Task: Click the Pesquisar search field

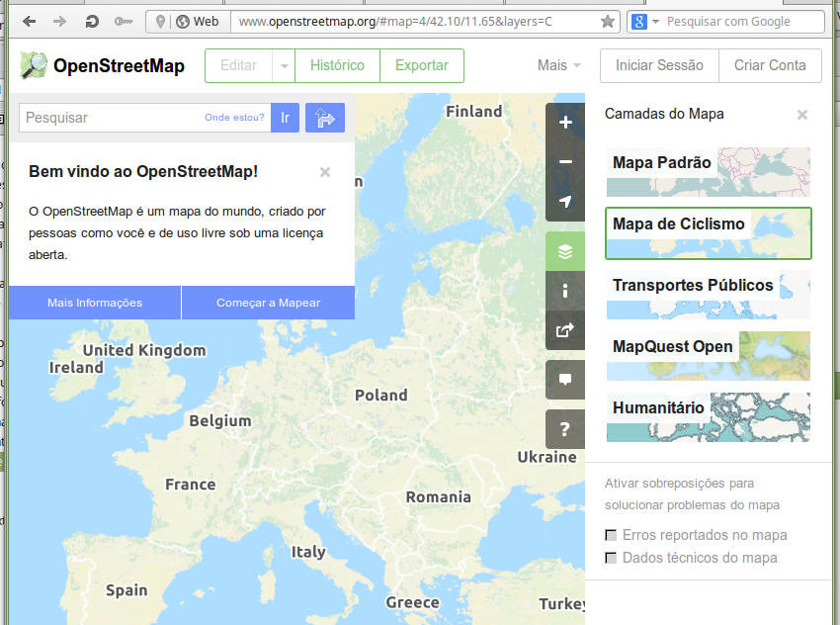Action: [x=119, y=118]
